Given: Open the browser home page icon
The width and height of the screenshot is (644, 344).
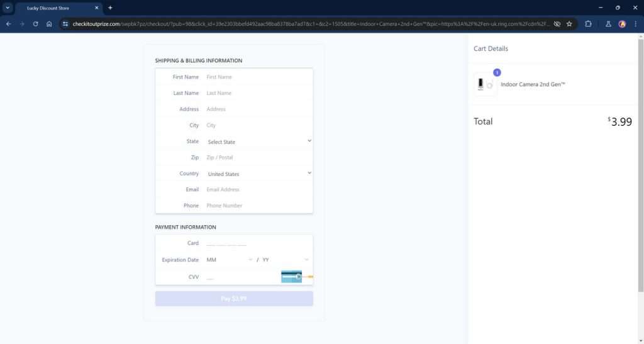Looking at the screenshot, I should coord(49,24).
